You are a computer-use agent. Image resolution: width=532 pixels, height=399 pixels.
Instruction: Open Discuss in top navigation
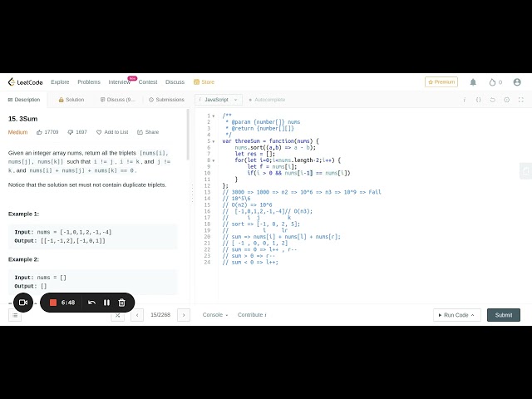(175, 82)
